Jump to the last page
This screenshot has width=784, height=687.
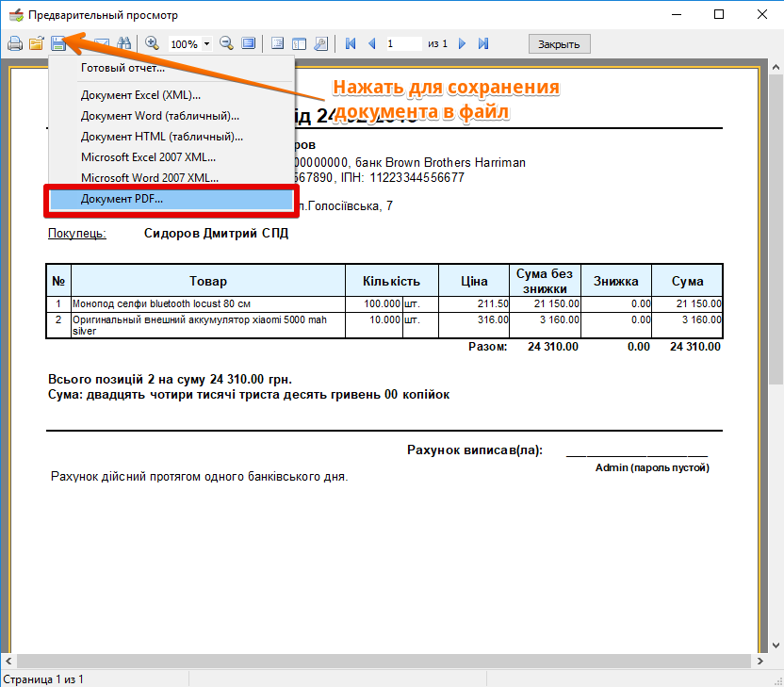483,44
